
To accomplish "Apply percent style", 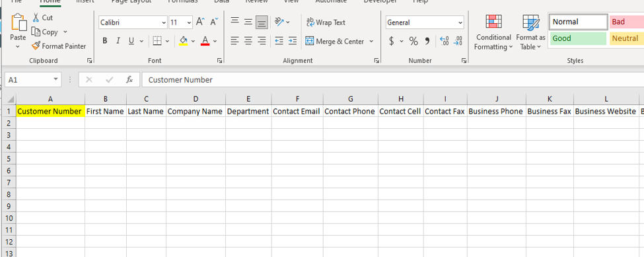I will tap(413, 41).
